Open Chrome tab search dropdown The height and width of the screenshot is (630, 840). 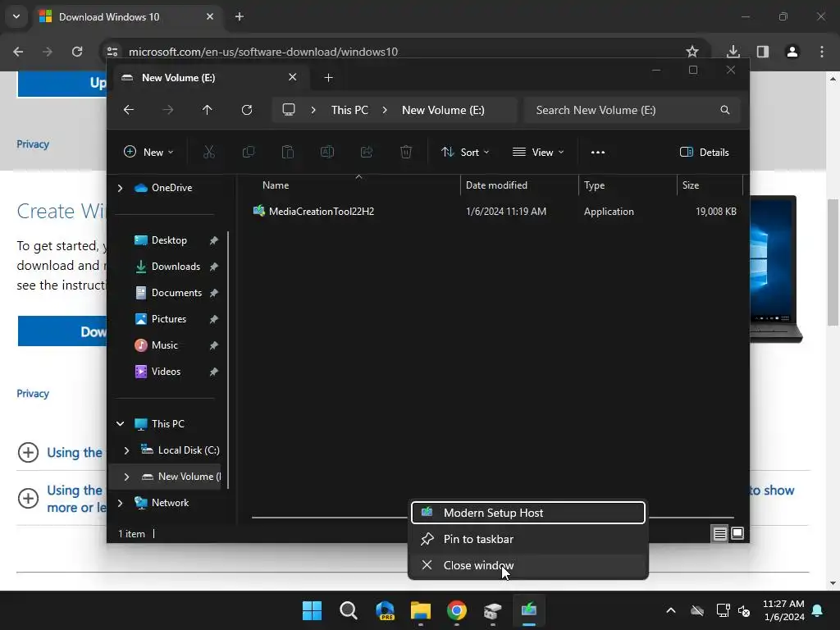click(16, 16)
